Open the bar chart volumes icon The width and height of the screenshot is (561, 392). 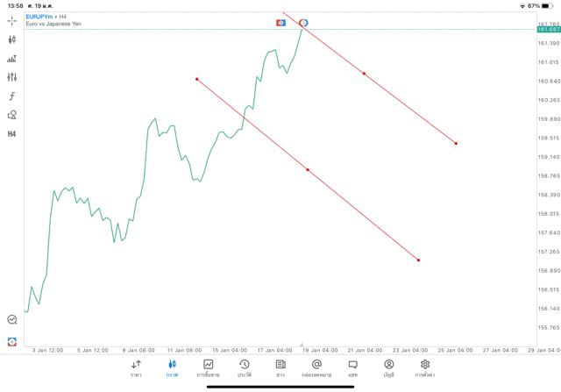11,59
